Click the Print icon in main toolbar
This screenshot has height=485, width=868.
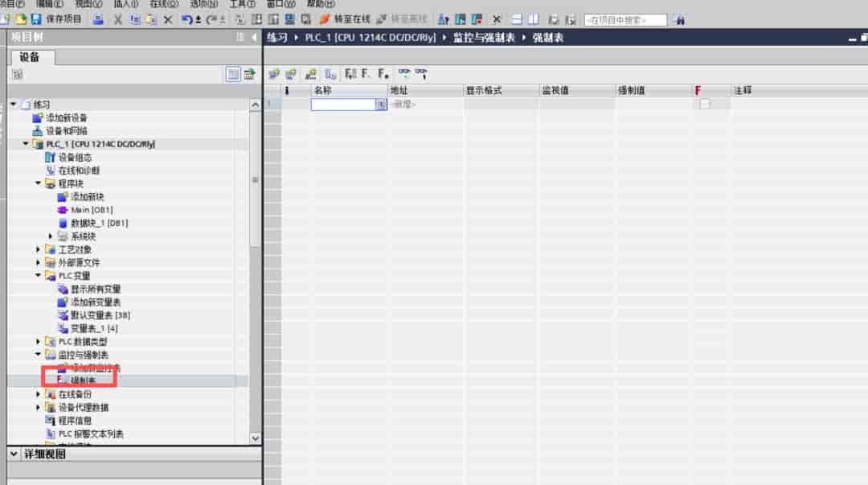coord(98,19)
